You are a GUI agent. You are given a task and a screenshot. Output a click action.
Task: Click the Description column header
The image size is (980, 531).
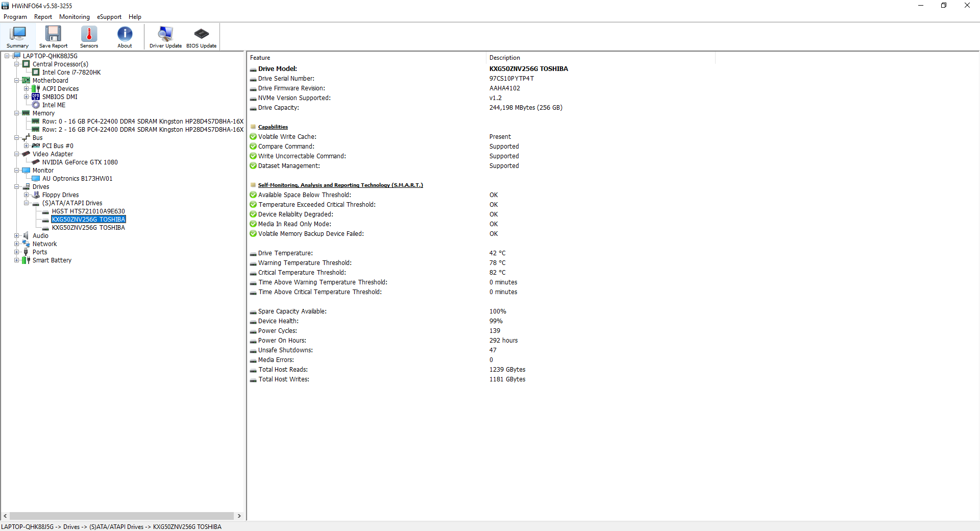pos(600,58)
